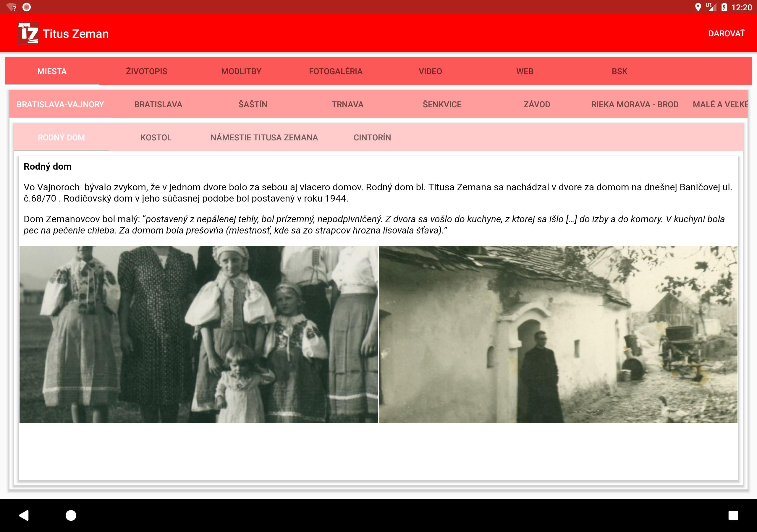Open the ŽIVOTOPIS tab
This screenshot has width=757, height=532.
(x=146, y=71)
